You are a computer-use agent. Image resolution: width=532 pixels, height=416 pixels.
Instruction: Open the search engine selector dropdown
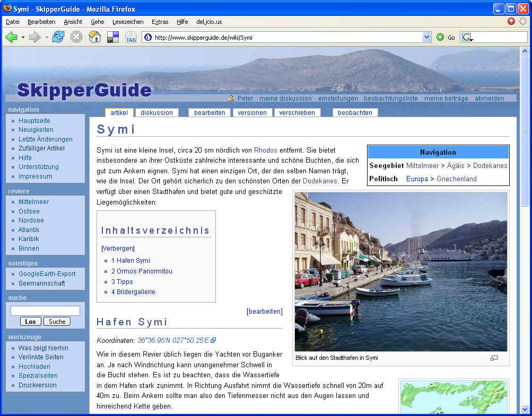pyautogui.click(x=467, y=37)
